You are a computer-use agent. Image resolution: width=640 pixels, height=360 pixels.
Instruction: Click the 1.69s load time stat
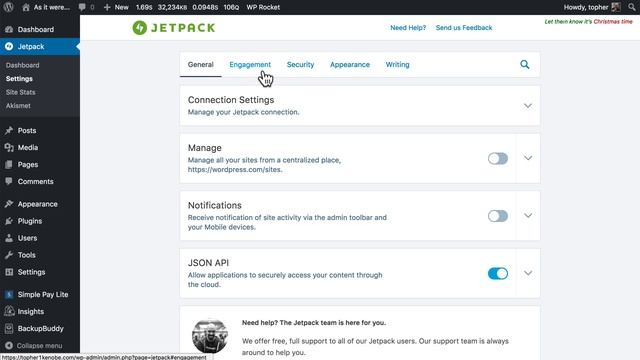click(x=144, y=7)
